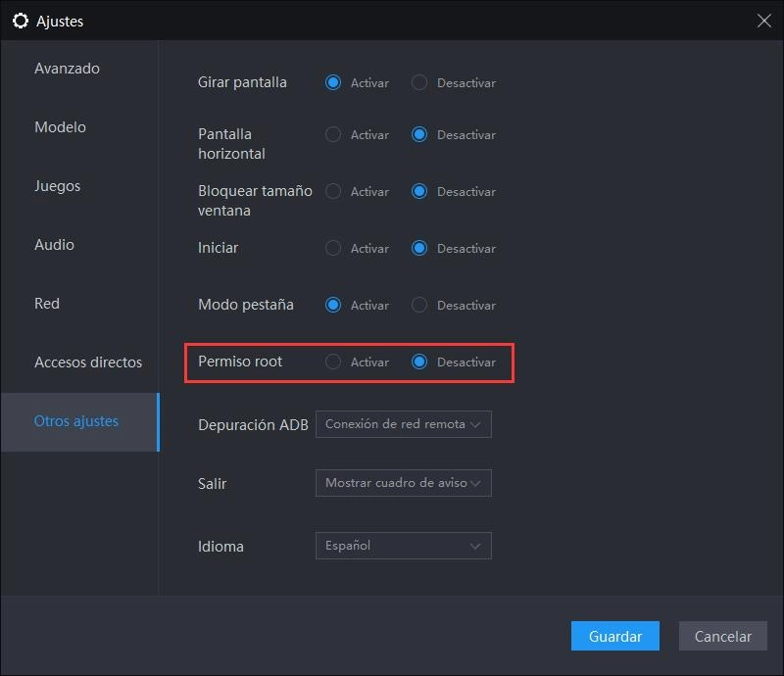Enable Modo pestaña with Activar
784x676 pixels.
point(333,305)
